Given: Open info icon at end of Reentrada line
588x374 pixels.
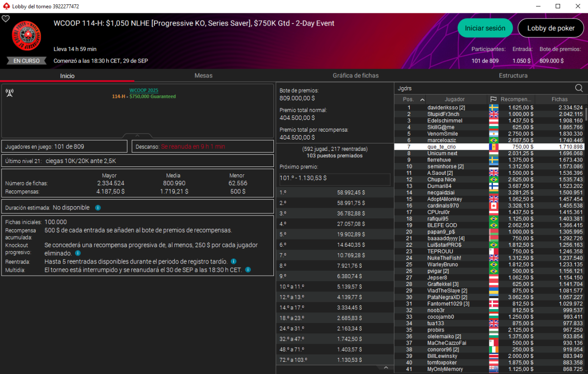Looking at the screenshot, I should pos(233,261).
